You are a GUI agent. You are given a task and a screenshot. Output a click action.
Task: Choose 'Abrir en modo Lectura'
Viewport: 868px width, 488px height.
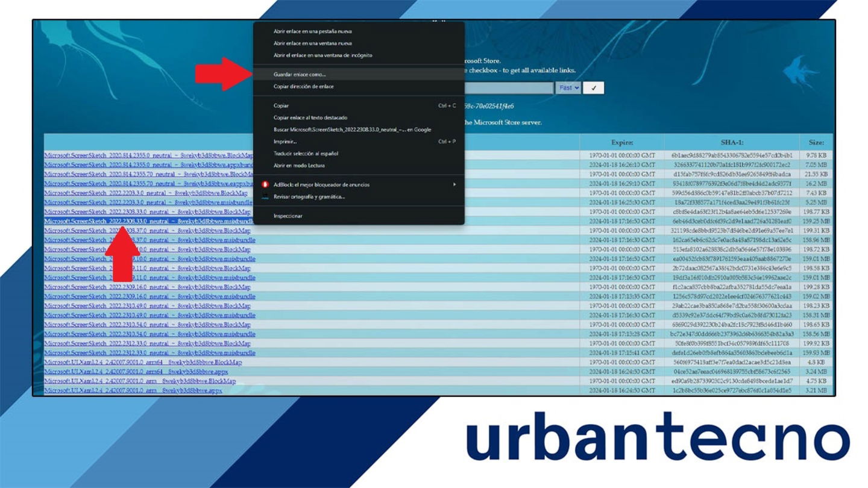coord(299,166)
